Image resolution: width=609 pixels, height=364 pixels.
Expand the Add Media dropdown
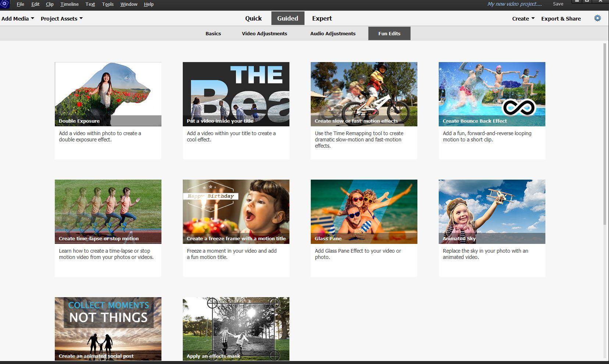click(18, 18)
